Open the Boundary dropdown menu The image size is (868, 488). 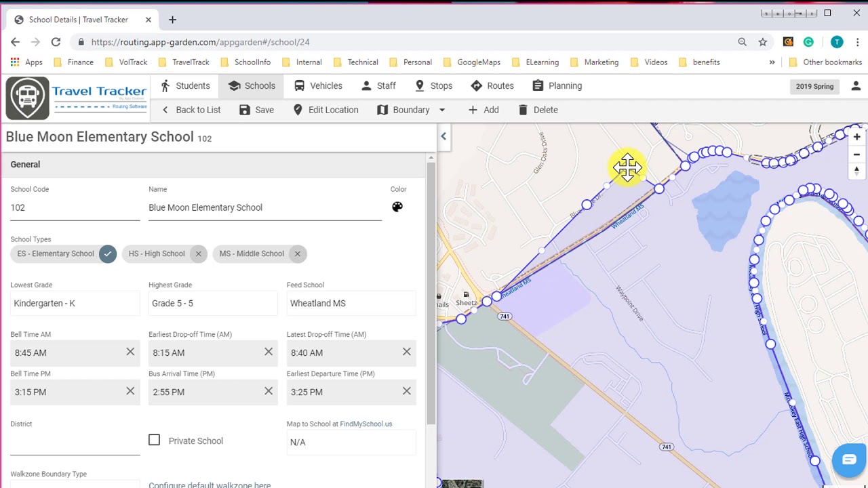click(x=411, y=110)
